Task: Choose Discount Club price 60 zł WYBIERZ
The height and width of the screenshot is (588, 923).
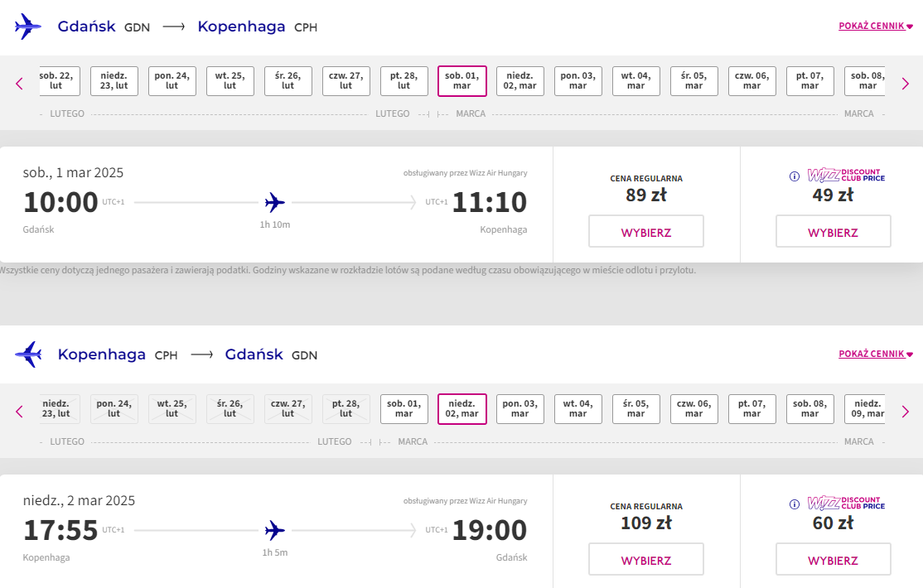Action: [x=833, y=559]
